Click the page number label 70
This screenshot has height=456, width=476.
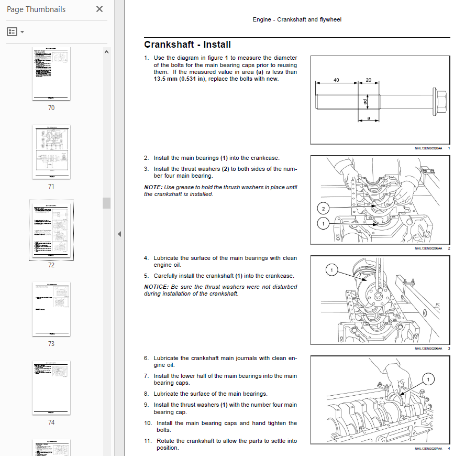point(51,108)
